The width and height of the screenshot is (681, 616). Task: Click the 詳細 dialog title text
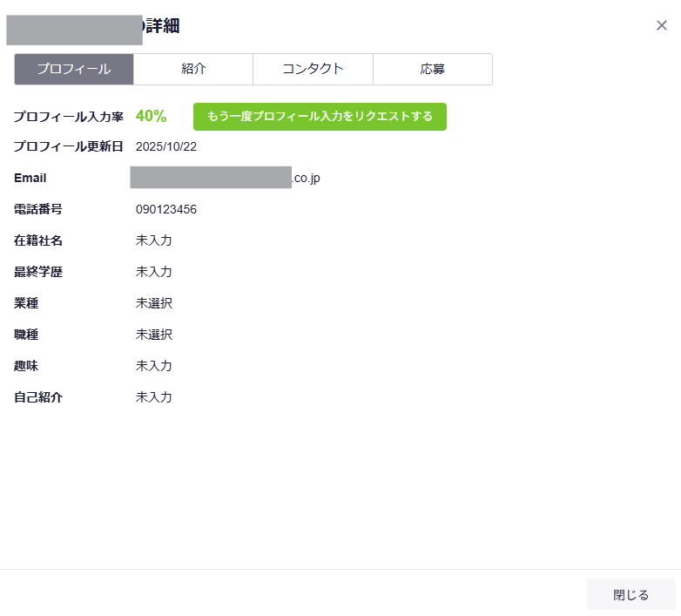click(x=162, y=26)
